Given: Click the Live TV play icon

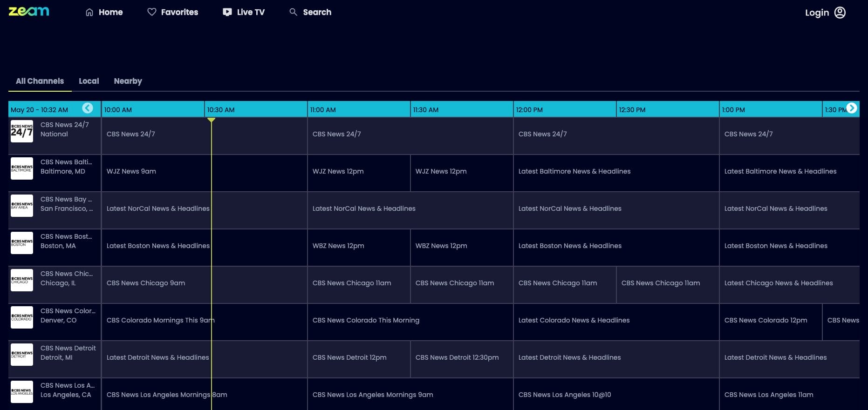Looking at the screenshot, I should click(x=227, y=12).
